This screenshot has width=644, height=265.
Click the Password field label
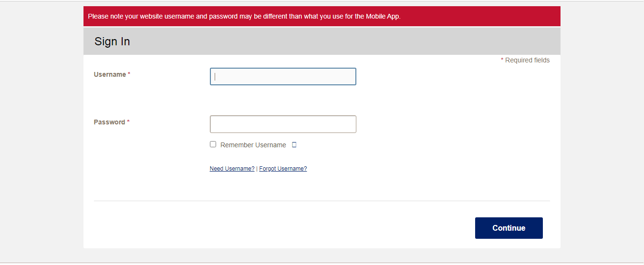coord(109,122)
